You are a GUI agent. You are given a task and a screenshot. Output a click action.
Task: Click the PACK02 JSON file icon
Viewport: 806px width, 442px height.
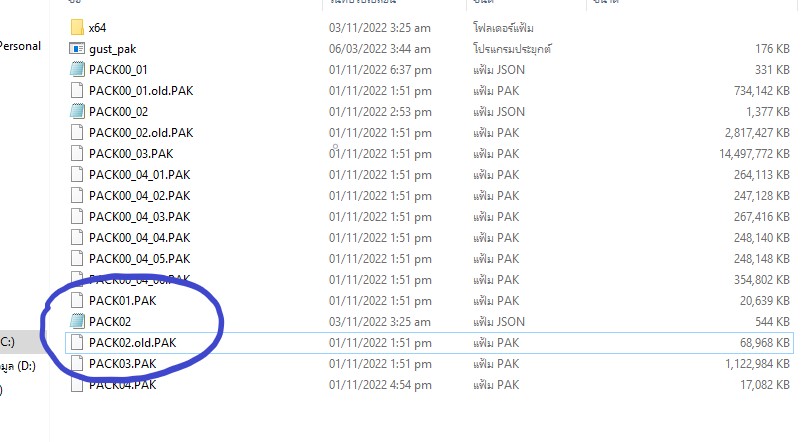77,321
